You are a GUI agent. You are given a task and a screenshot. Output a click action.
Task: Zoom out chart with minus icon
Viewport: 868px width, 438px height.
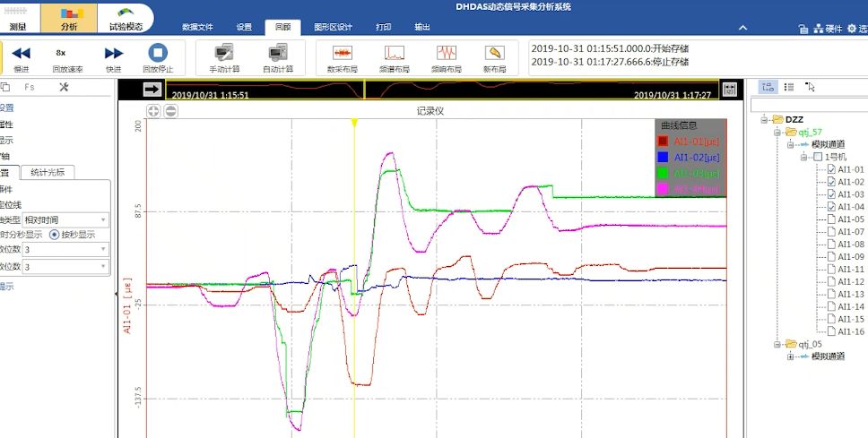(x=171, y=111)
